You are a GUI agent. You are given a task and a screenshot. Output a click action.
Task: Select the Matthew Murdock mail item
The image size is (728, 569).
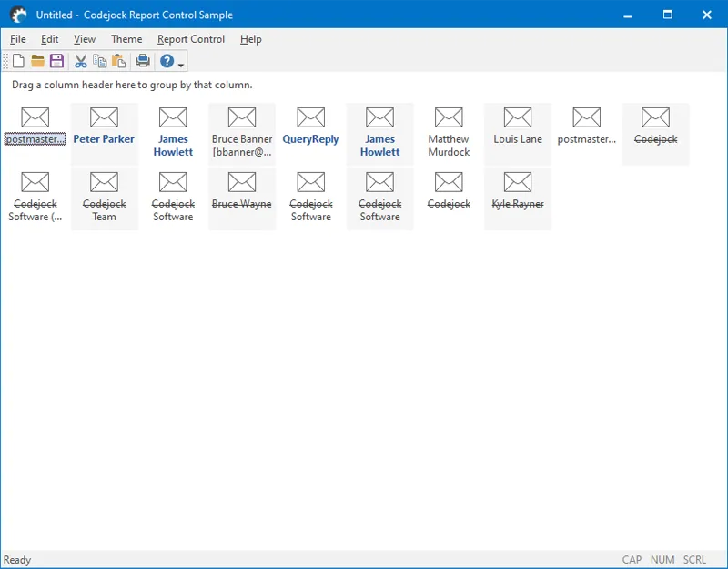point(449,132)
